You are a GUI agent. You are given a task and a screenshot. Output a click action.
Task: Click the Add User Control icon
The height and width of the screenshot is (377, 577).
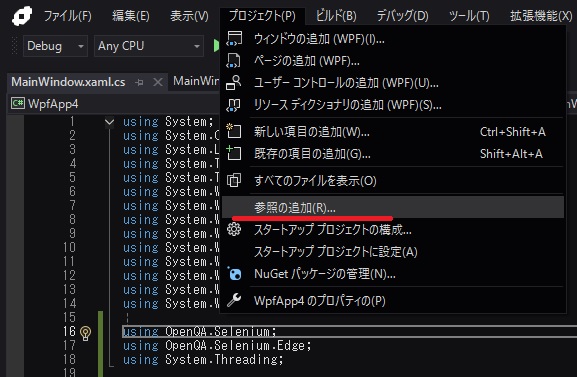click(234, 82)
